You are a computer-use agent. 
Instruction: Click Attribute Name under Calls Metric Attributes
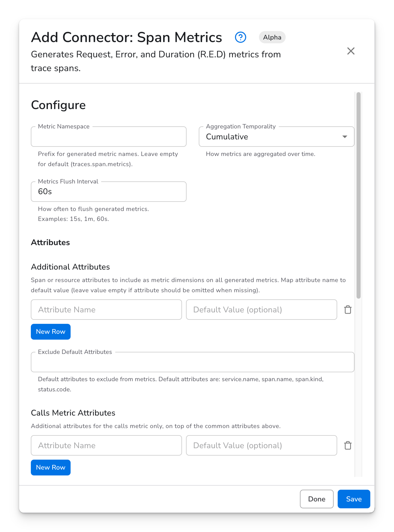[x=106, y=445]
